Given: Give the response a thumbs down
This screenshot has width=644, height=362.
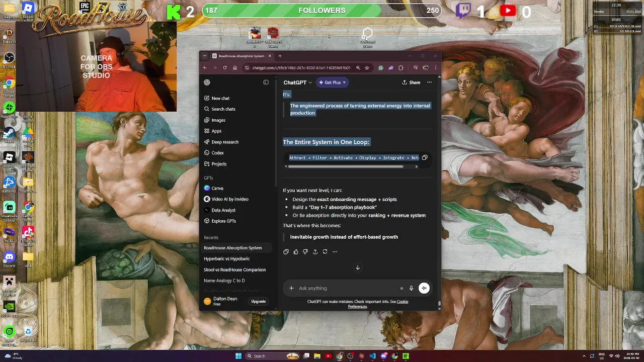Looking at the screenshot, I should coord(305,252).
